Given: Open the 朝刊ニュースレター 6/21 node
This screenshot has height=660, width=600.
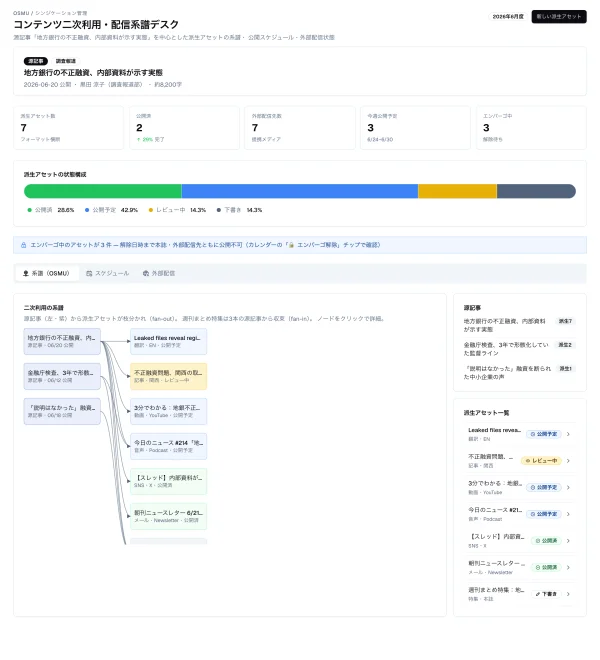Looking at the screenshot, I should (x=168, y=516).
